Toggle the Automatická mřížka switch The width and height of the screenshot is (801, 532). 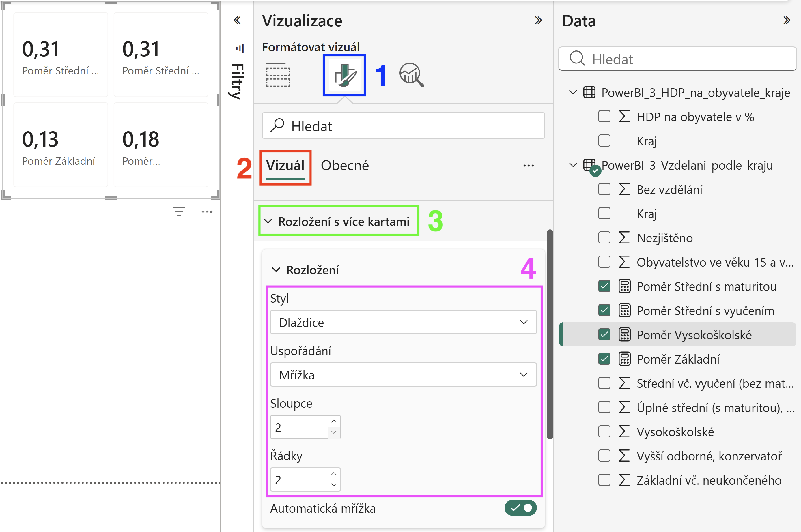520,507
